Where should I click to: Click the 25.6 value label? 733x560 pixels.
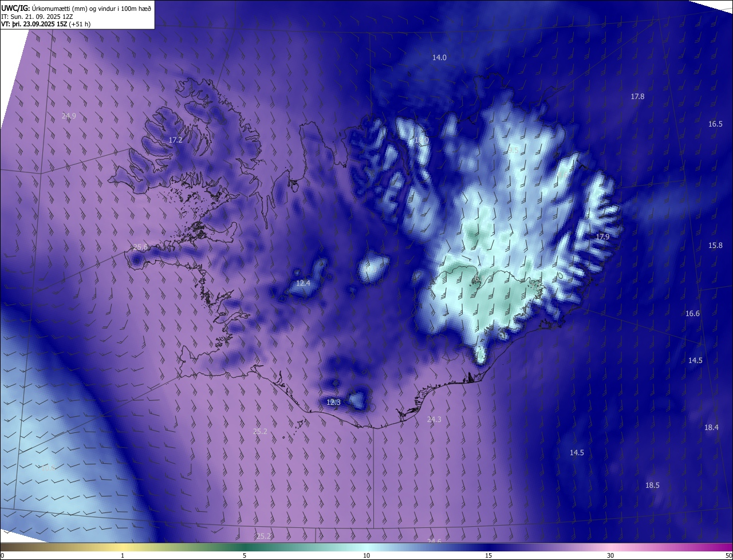pyautogui.click(x=140, y=247)
